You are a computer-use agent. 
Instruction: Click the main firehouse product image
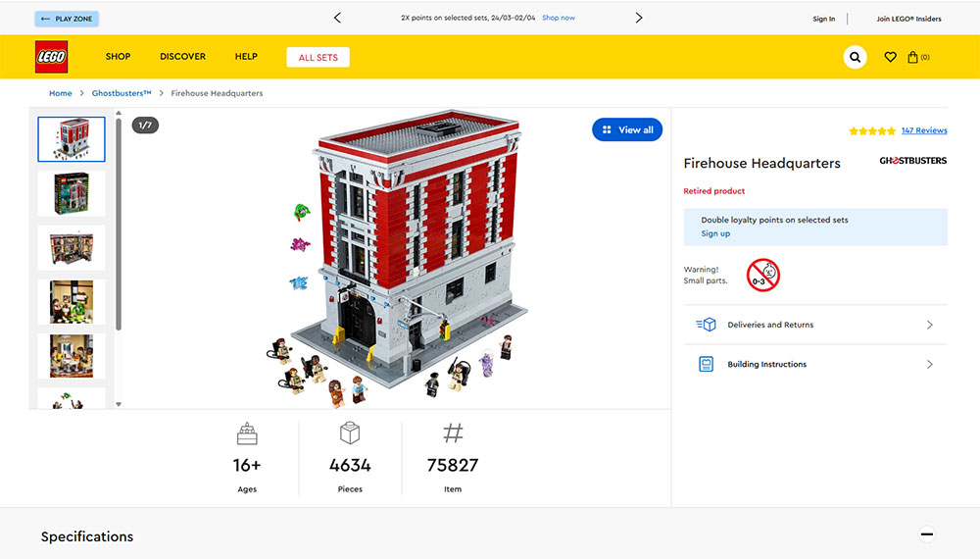point(398,258)
